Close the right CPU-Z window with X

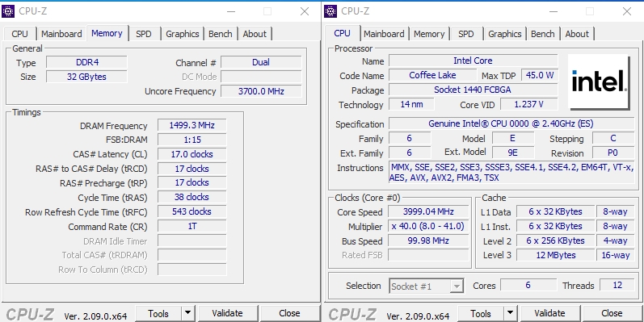point(627,11)
